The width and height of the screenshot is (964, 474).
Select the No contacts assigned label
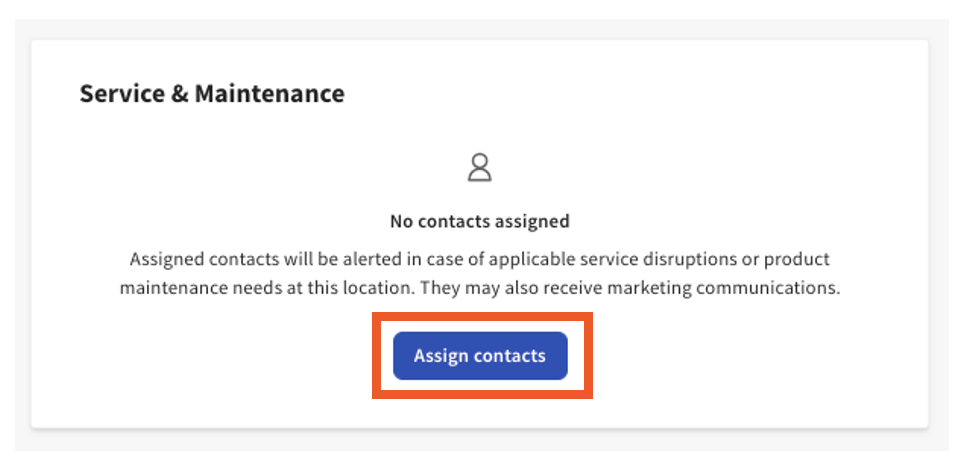(x=480, y=221)
